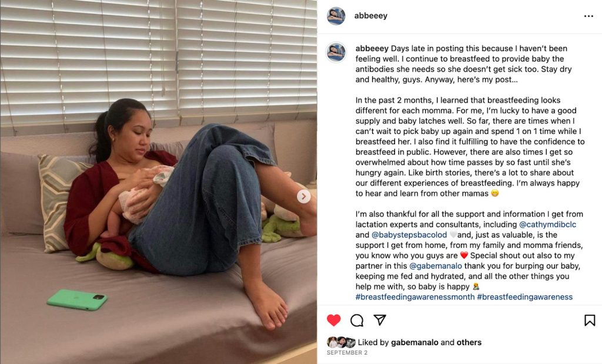
Task: Open the #breastfeedingawarenessmonth hashtag
Action: [415, 297]
